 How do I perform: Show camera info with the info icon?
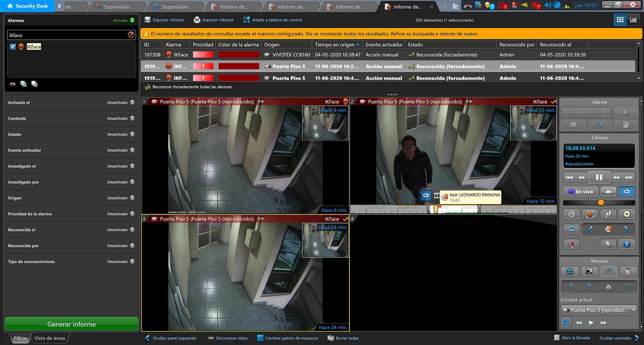point(627,244)
